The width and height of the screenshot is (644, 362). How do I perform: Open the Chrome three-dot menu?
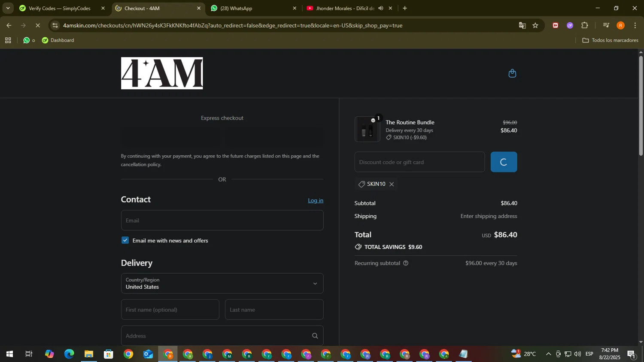pyautogui.click(x=635, y=25)
